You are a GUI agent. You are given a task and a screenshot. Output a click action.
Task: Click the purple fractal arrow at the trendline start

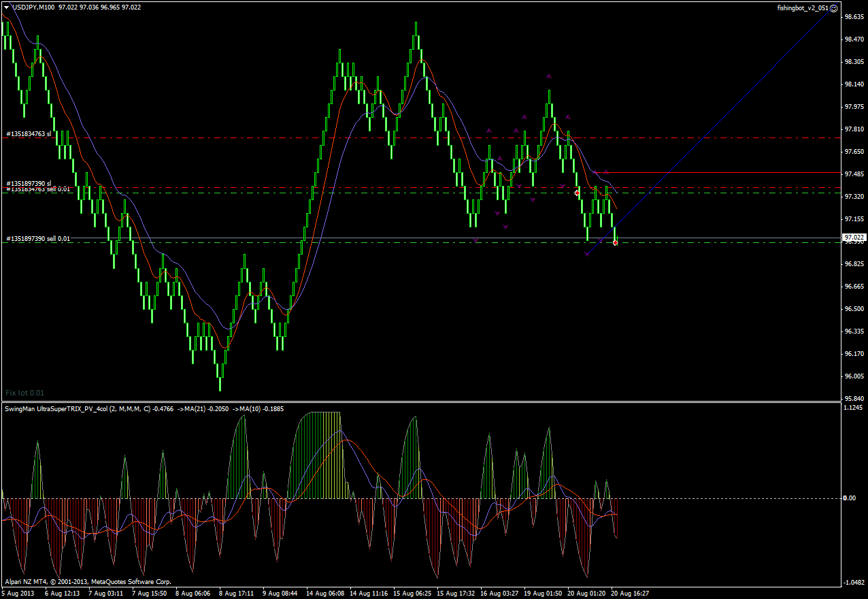tap(587, 254)
